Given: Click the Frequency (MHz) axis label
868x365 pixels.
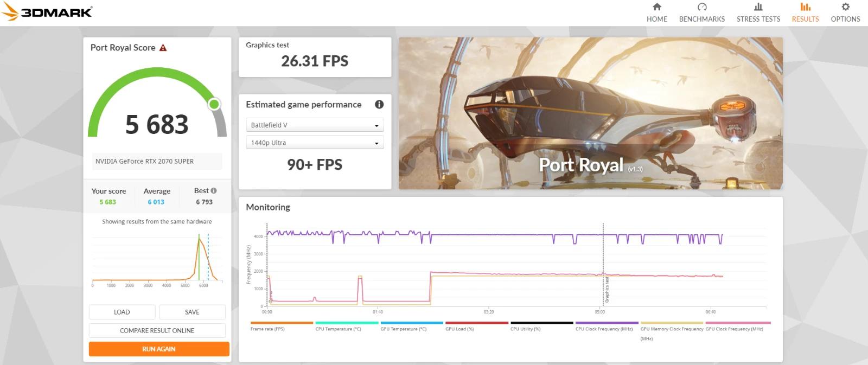Looking at the screenshot, I should point(248,264).
